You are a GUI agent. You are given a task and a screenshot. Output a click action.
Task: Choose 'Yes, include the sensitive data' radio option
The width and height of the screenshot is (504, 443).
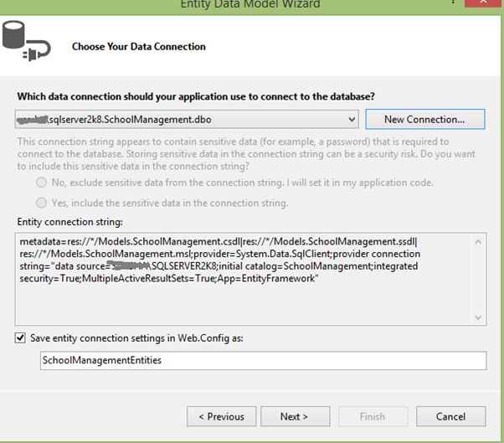[x=41, y=203]
